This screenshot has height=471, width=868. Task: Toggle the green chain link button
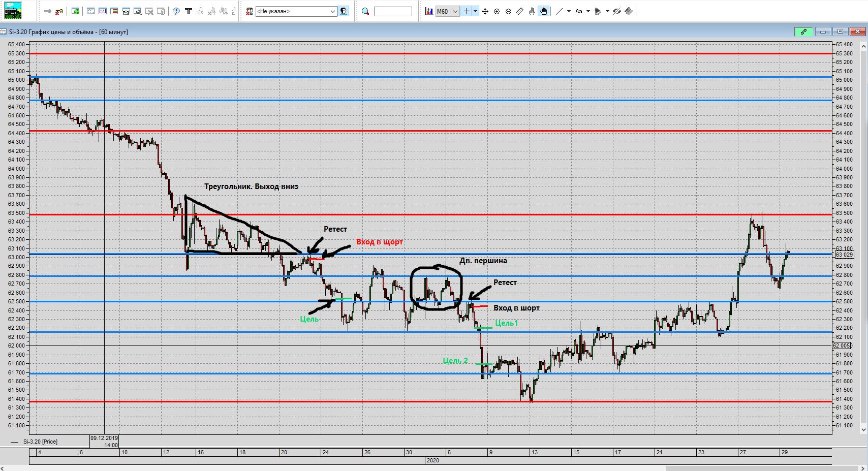tap(803, 32)
